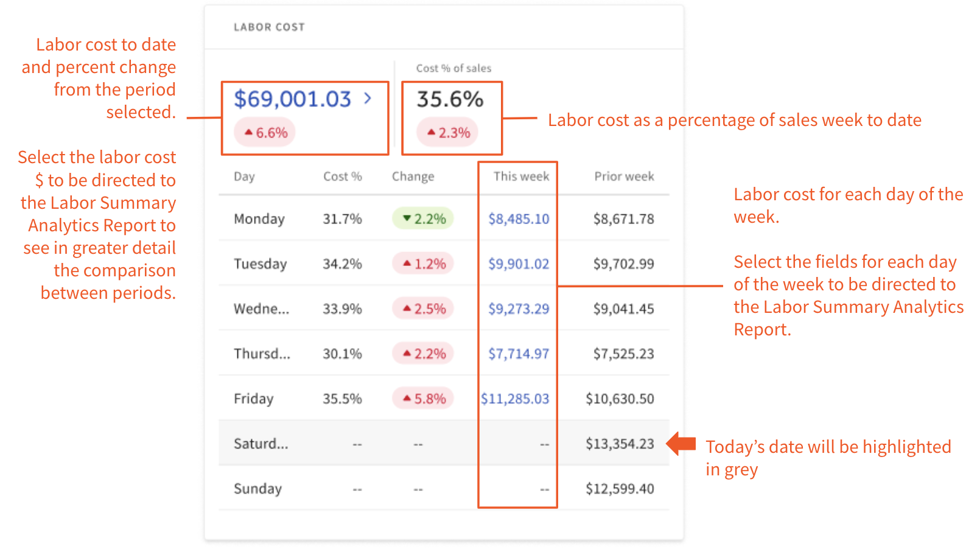The width and height of the screenshot is (980, 549).
Task: Sort by the Prior week column header
Action: tap(624, 177)
